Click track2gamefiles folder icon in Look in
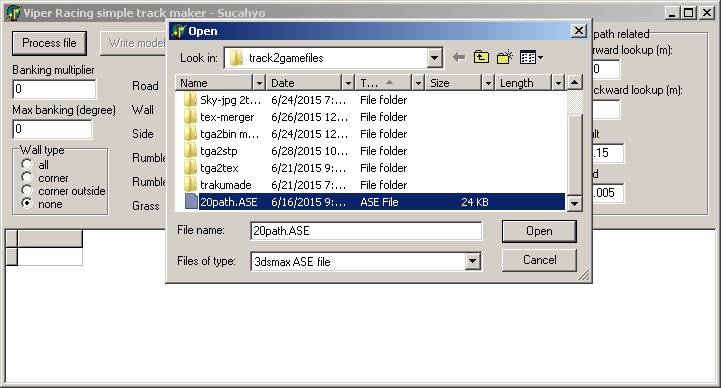The height and width of the screenshot is (388, 721). tap(236, 58)
